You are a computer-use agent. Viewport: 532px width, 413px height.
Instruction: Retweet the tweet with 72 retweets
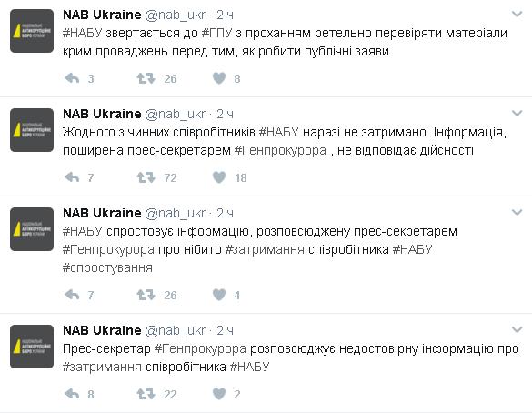(x=146, y=177)
